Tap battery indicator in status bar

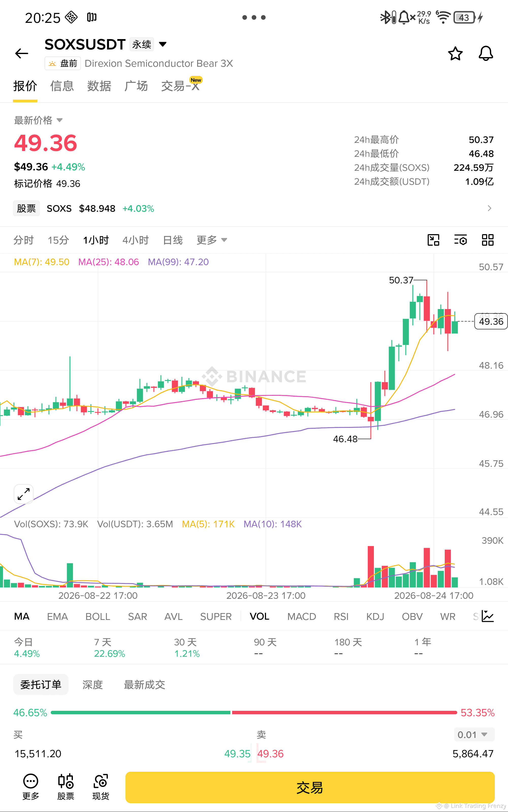tap(468, 18)
